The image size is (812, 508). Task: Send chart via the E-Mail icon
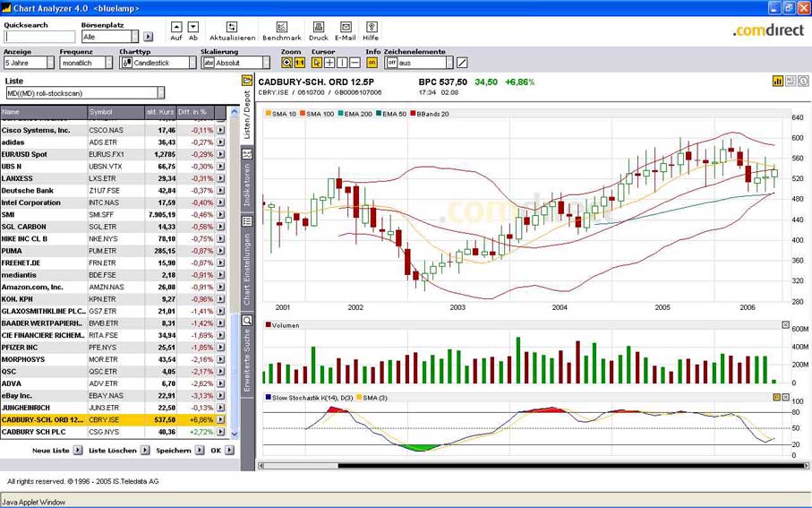tap(346, 28)
